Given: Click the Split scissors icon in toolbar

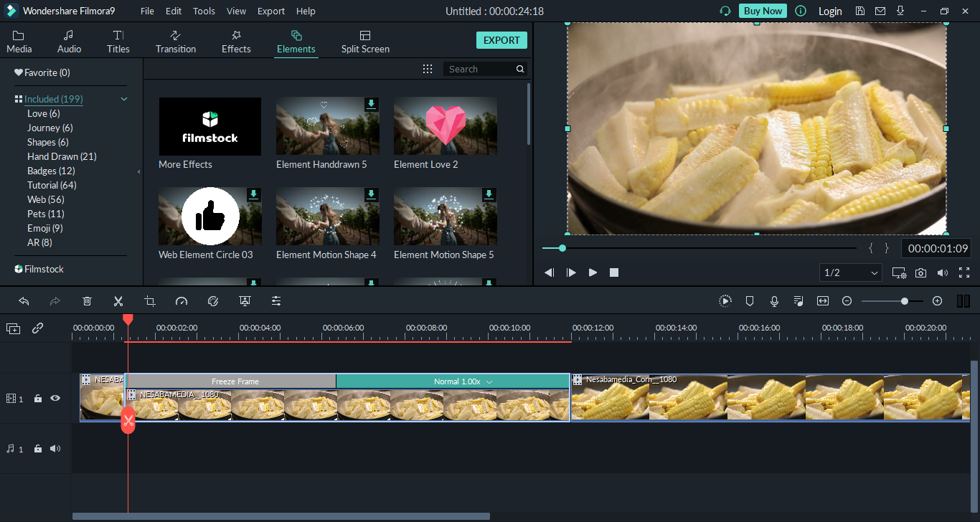Looking at the screenshot, I should [x=118, y=301].
